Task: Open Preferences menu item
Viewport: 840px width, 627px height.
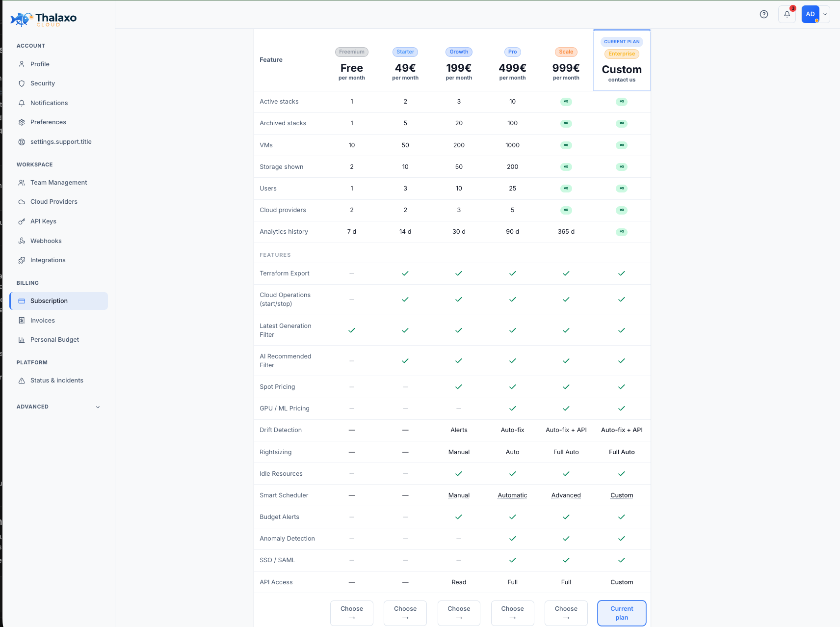Action: click(x=59, y=122)
